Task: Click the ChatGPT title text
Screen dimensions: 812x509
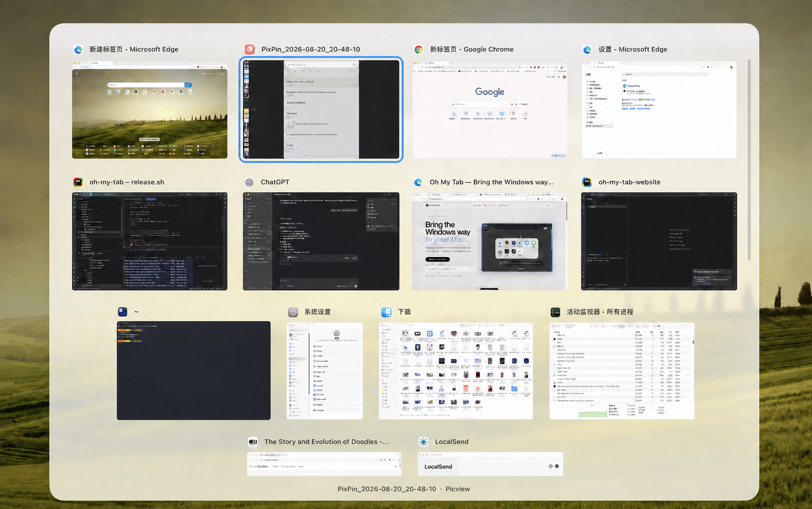Action: [275, 182]
